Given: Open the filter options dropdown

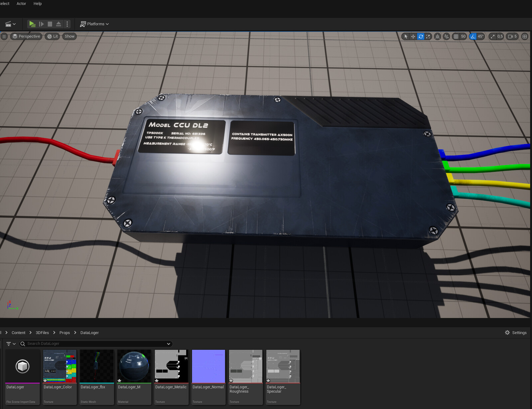Looking at the screenshot, I should tap(11, 344).
